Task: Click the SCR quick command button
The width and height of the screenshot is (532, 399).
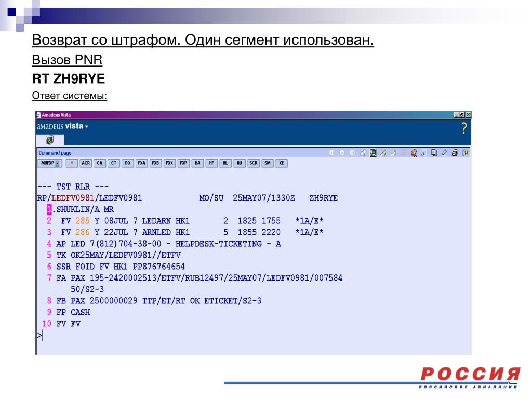Action: [254, 163]
